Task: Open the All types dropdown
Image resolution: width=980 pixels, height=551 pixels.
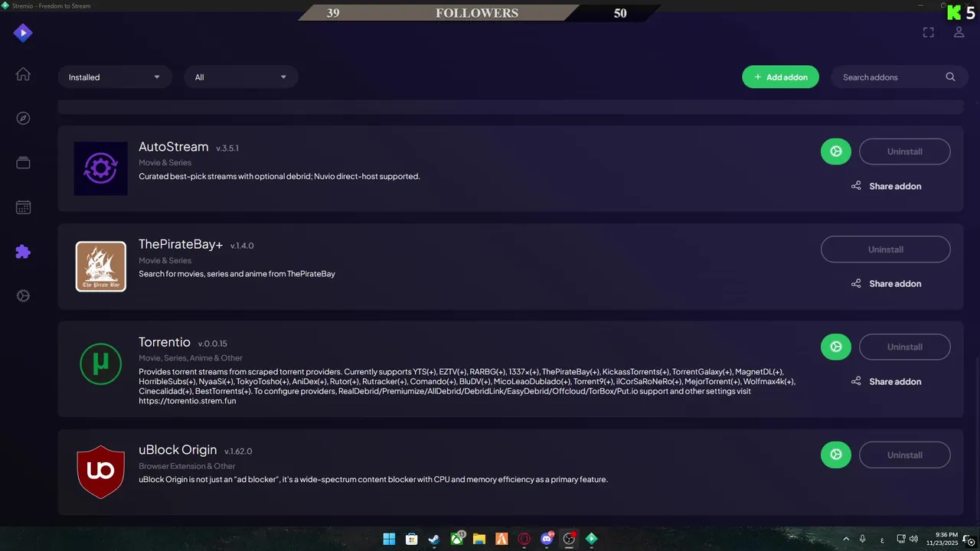Action: click(x=241, y=77)
